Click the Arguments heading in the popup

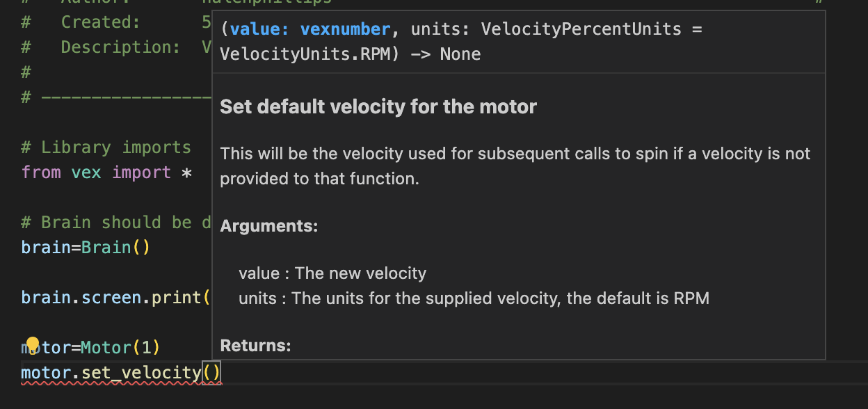(x=269, y=226)
